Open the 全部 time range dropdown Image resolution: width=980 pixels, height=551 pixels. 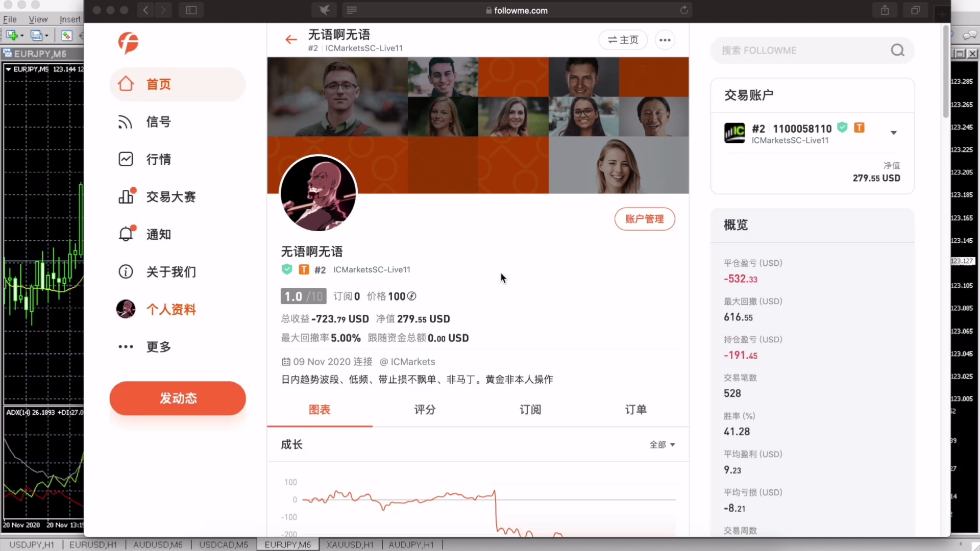coord(662,445)
